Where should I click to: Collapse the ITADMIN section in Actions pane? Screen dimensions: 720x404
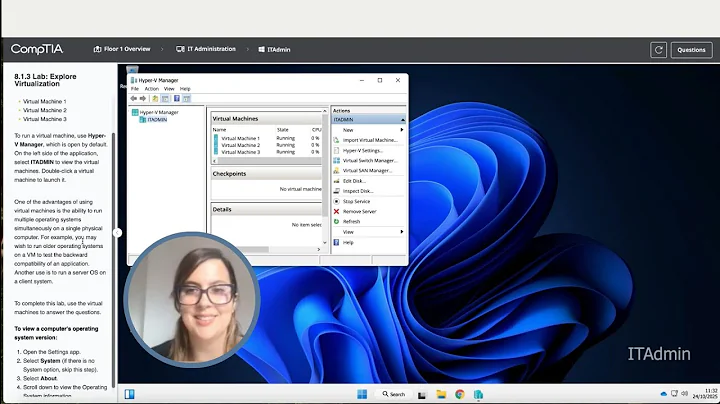pyautogui.click(x=403, y=120)
